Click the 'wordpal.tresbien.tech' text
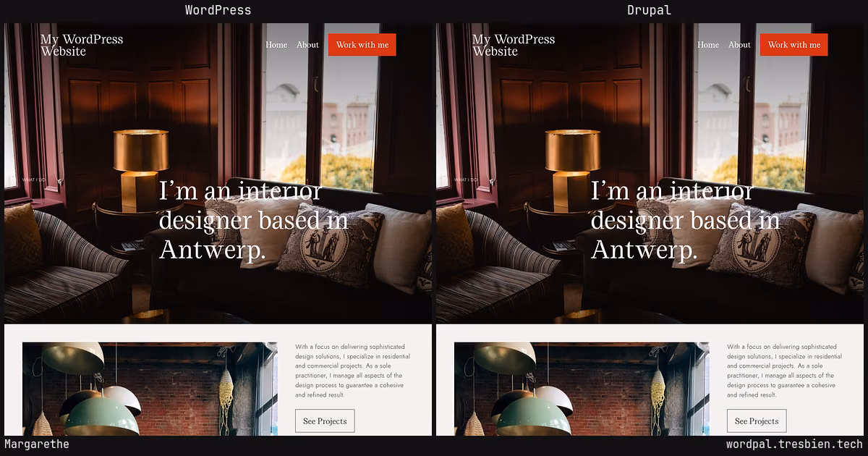Image resolution: width=868 pixels, height=456 pixels. coord(794,444)
